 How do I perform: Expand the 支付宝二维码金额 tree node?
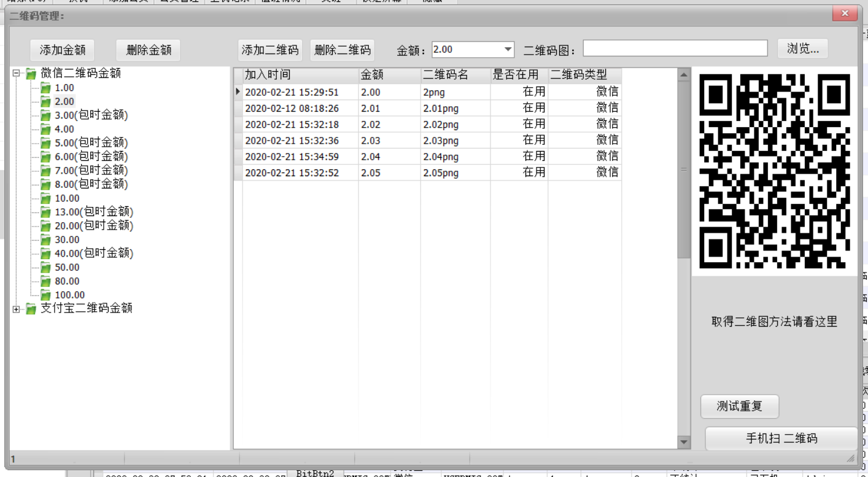click(17, 309)
